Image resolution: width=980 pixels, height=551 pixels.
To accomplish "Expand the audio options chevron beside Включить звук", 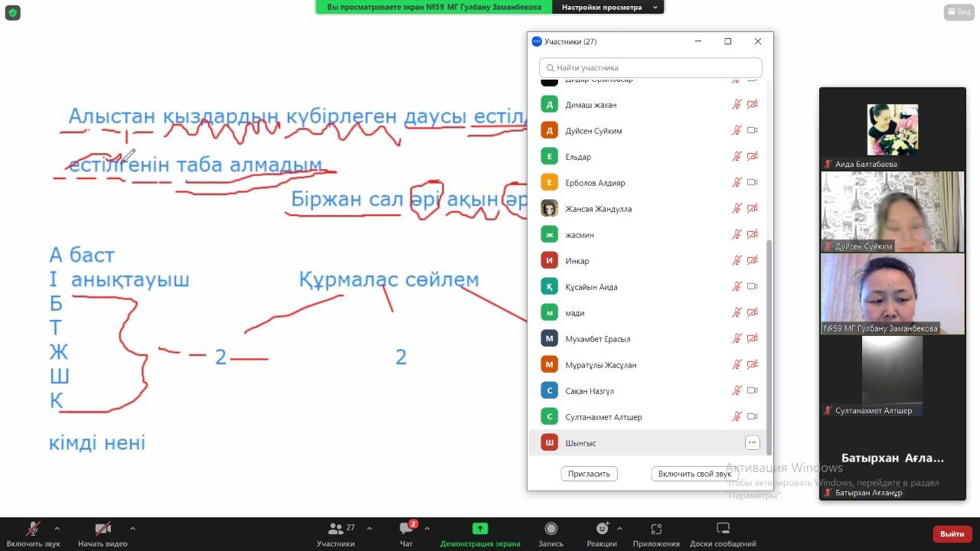I will 57,527.
